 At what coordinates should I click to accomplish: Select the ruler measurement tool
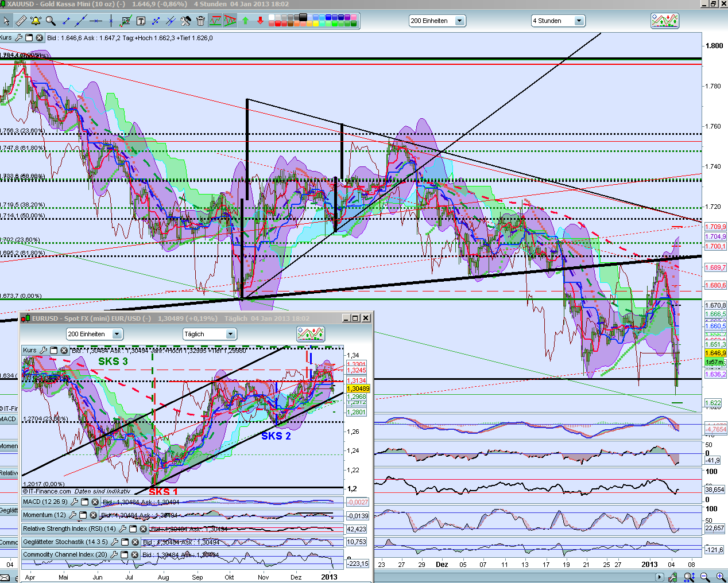click(x=21, y=21)
